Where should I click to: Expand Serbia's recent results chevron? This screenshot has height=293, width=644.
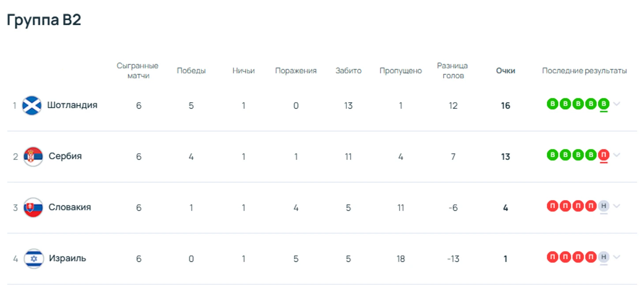pos(617,155)
